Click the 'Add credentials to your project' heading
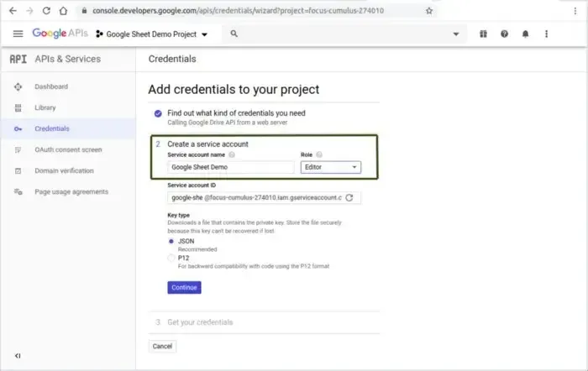The height and width of the screenshot is (371, 588). tap(234, 90)
